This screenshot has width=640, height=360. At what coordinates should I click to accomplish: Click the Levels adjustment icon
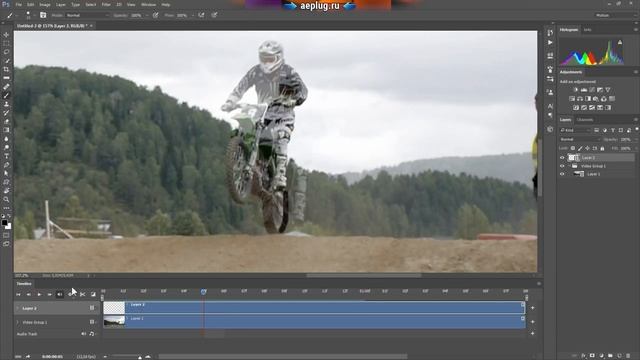tap(584, 90)
